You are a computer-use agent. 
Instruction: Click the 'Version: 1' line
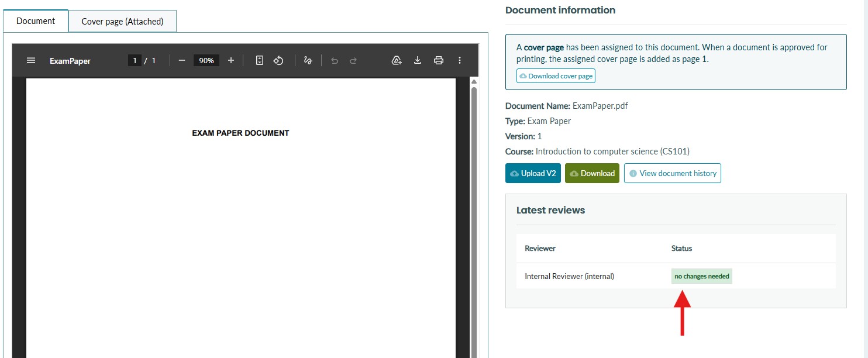[x=523, y=136]
